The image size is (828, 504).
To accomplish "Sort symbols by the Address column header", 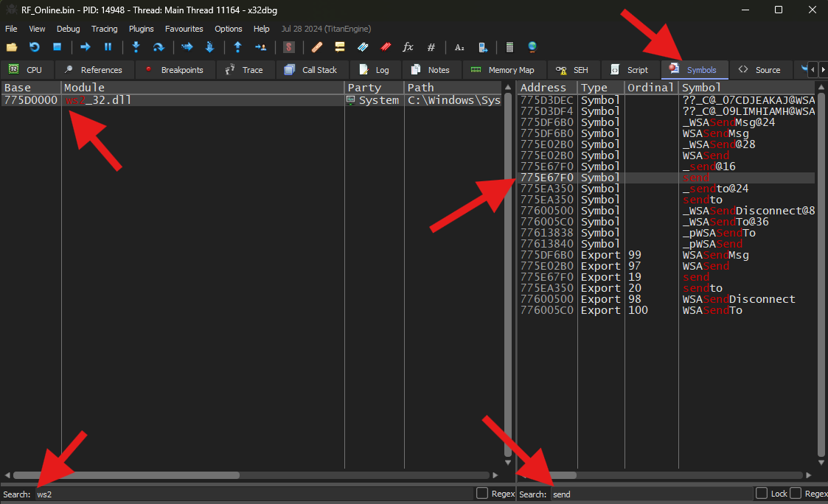I will [547, 88].
